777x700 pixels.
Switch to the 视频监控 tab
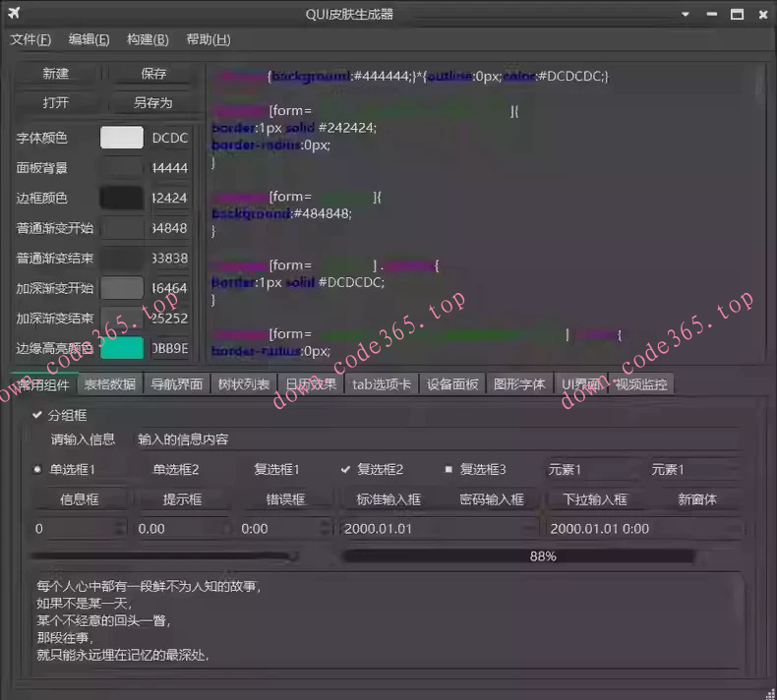coord(640,384)
